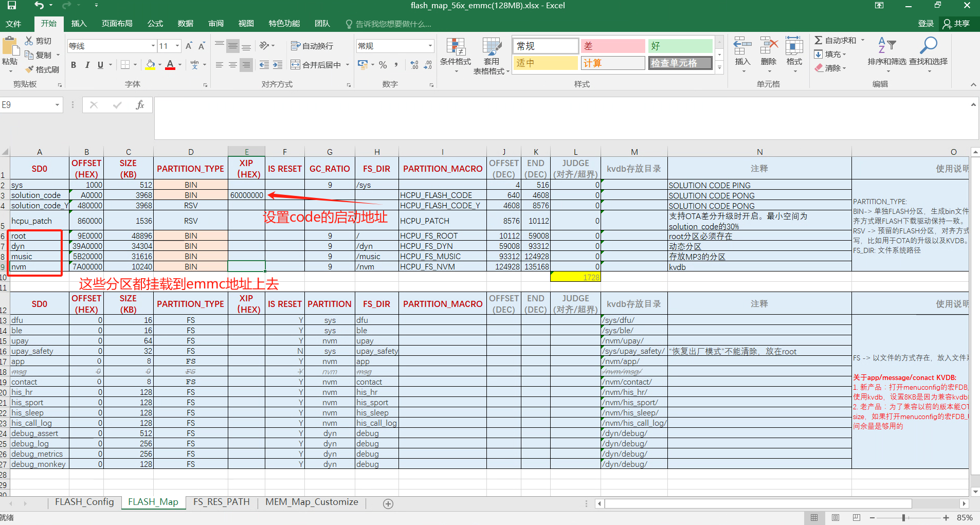Decrease font size with the small A icon
The height and width of the screenshot is (525, 980).
click(x=202, y=46)
